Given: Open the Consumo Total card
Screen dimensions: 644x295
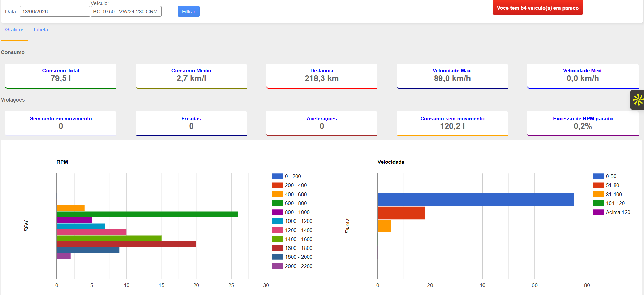Looking at the screenshot, I should coord(61,76).
